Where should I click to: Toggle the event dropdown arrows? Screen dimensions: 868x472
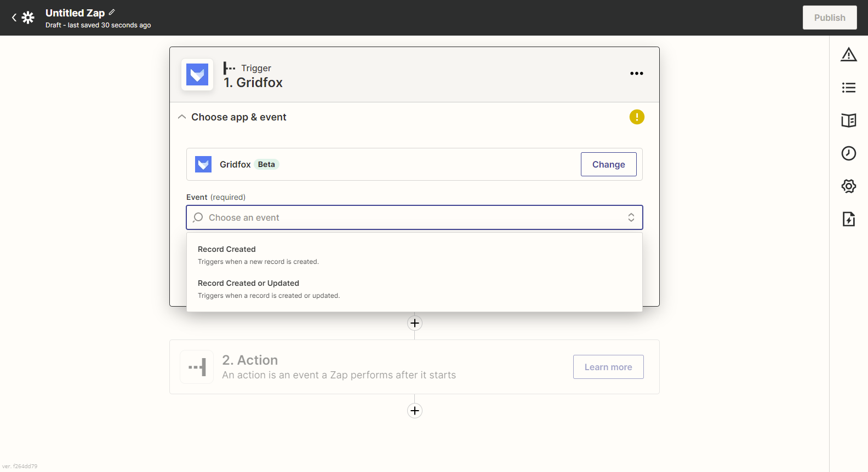[631, 217]
